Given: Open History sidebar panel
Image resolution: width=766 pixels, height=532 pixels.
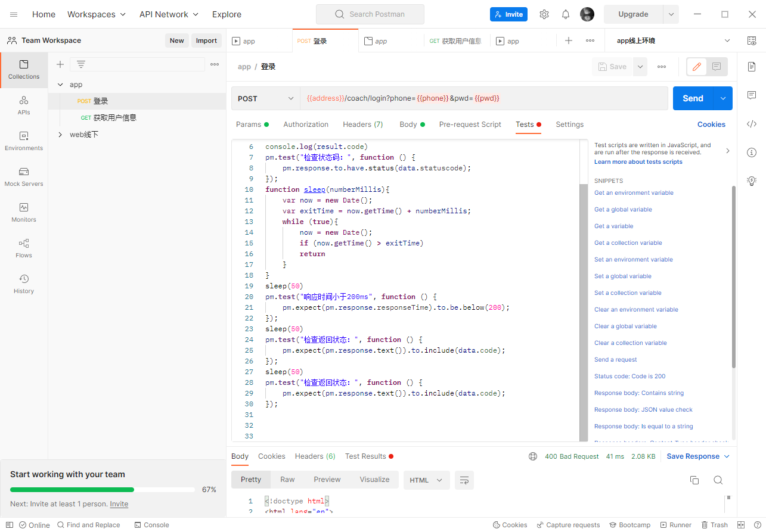Looking at the screenshot, I should click(x=24, y=284).
